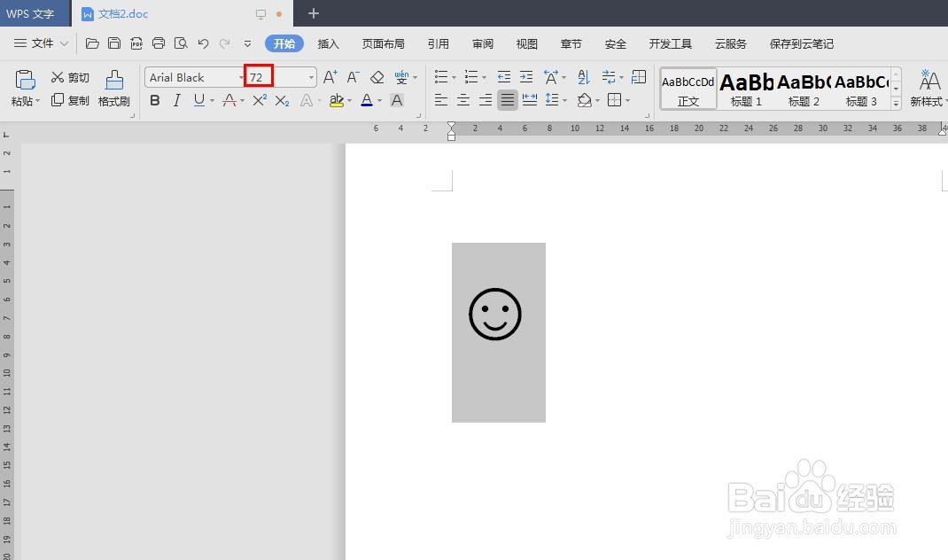Decrease font size with A- icon

354,77
